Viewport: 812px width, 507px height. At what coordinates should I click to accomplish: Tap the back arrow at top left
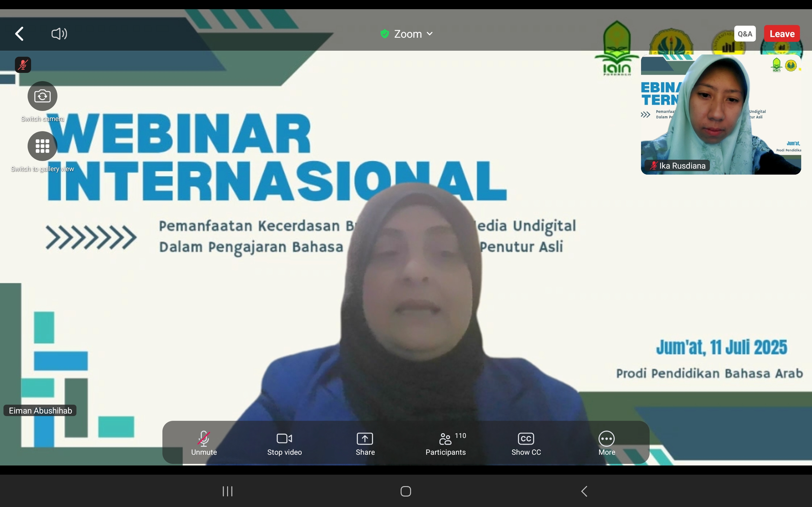(19, 34)
